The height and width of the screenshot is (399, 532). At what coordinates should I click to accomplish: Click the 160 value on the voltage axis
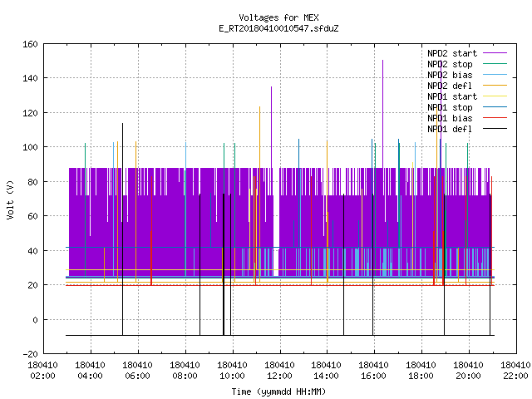30,44
